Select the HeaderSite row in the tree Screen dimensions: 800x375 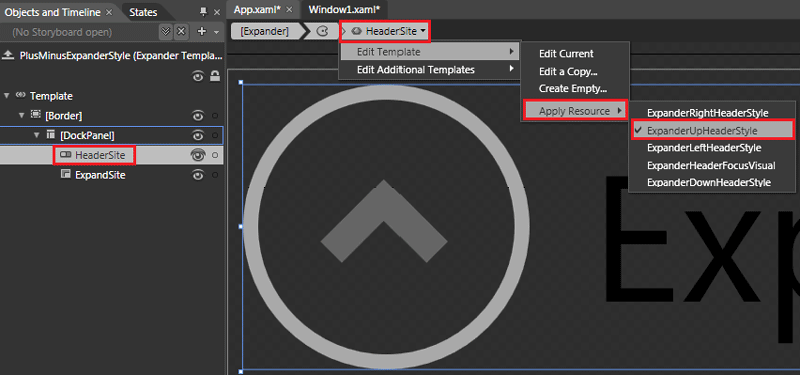click(x=112, y=155)
